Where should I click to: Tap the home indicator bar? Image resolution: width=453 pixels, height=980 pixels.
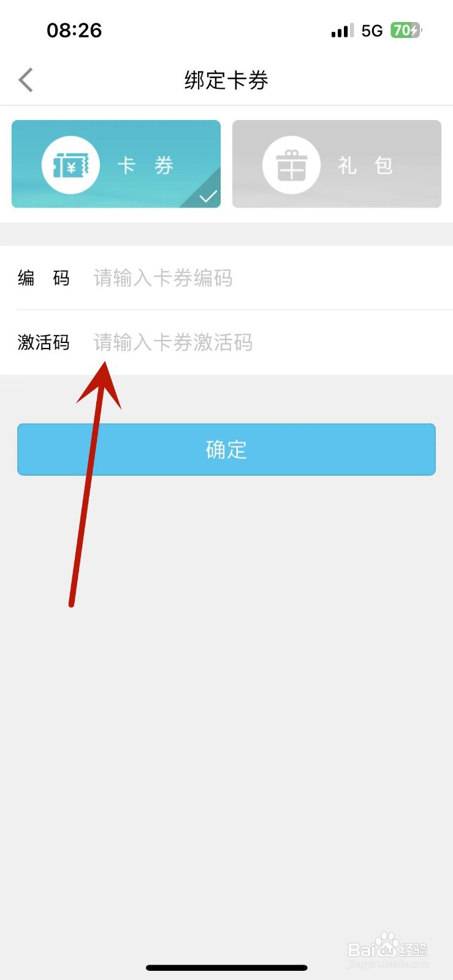point(226,968)
